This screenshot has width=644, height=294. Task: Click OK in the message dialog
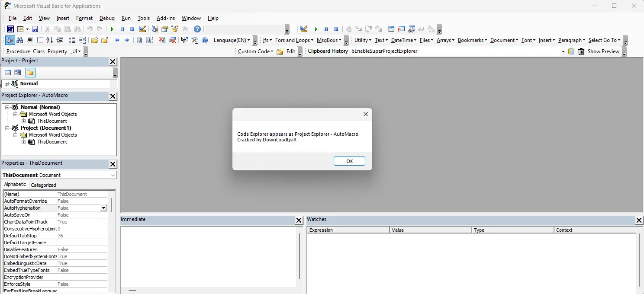[x=349, y=161]
